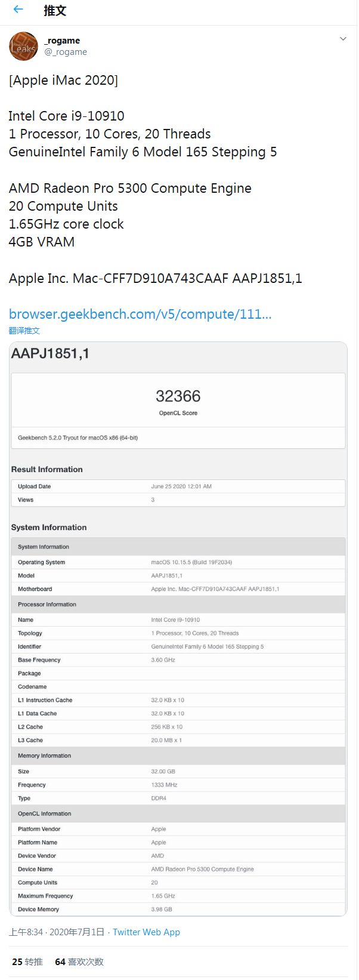Viewport: 359px width, 980px height.
Task: View the 64 喜欢次数 likes list
Action: 66,961
